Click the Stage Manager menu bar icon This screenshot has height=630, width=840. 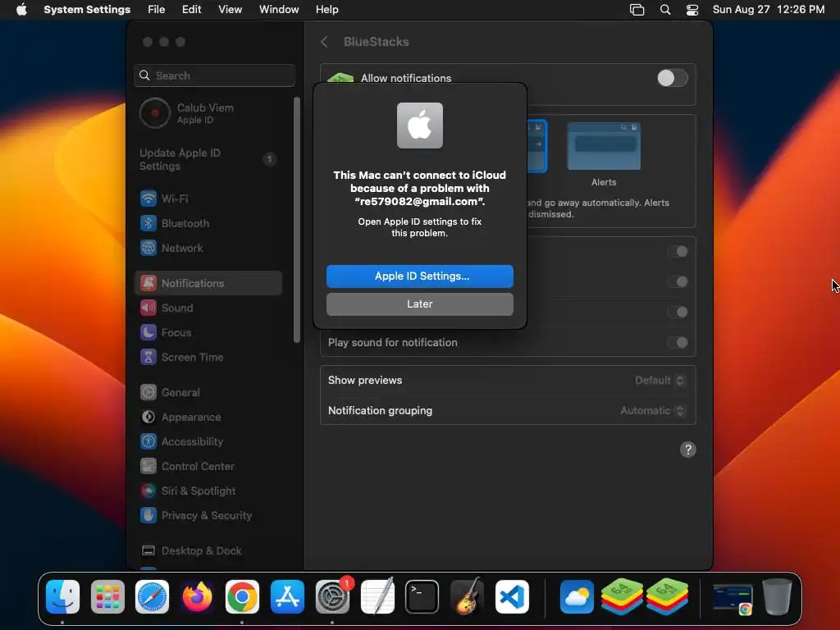coord(637,10)
